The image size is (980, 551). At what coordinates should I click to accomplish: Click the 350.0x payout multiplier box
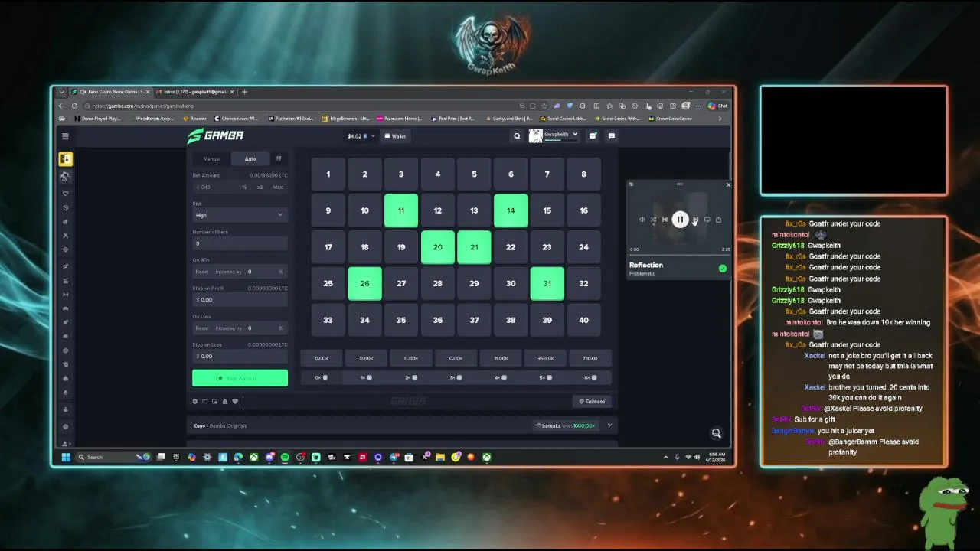click(x=545, y=358)
